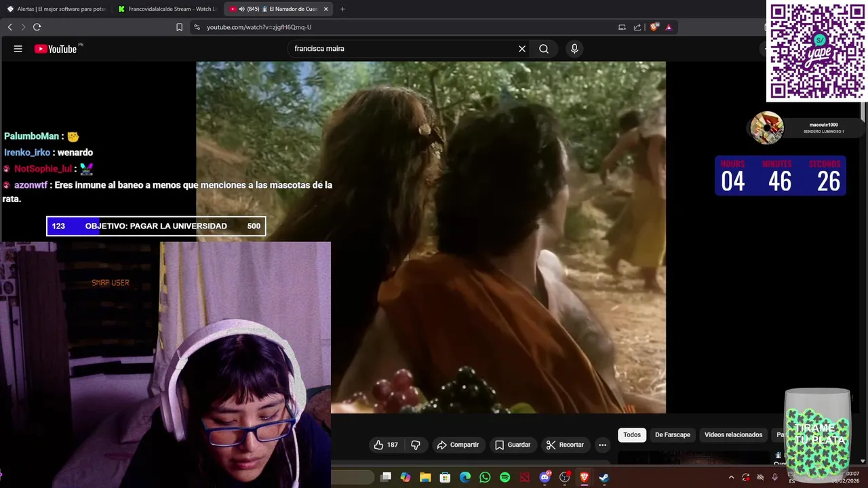868x488 pixels.
Task: Select the El Narrador de Cuentos tab
Action: click(x=278, y=9)
